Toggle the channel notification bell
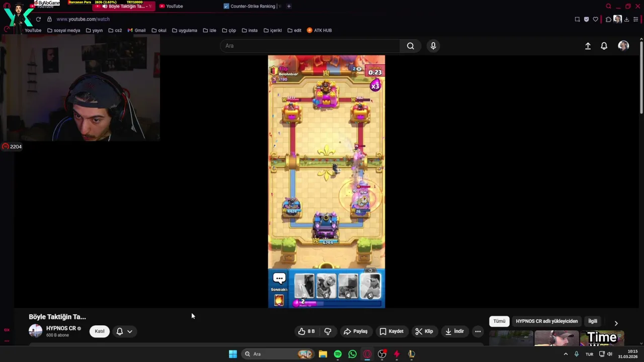 (x=120, y=331)
